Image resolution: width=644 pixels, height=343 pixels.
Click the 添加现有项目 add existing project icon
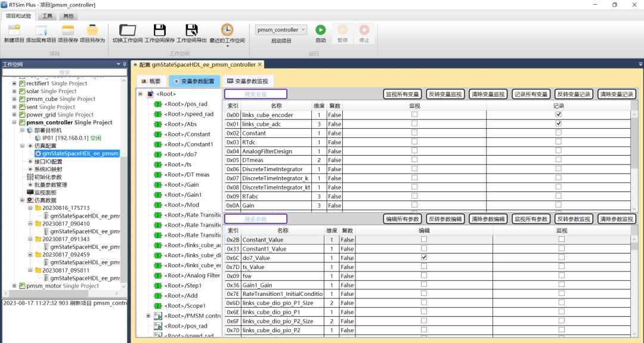pos(41,30)
